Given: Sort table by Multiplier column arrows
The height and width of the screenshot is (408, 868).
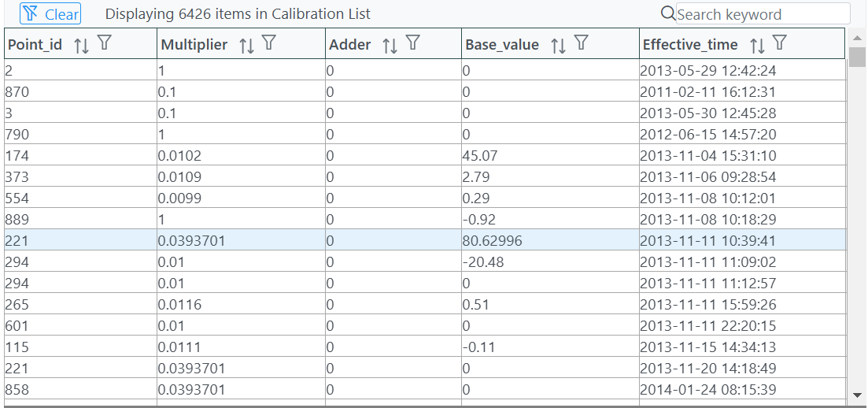Looking at the screenshot, I should tap(246, 46).
